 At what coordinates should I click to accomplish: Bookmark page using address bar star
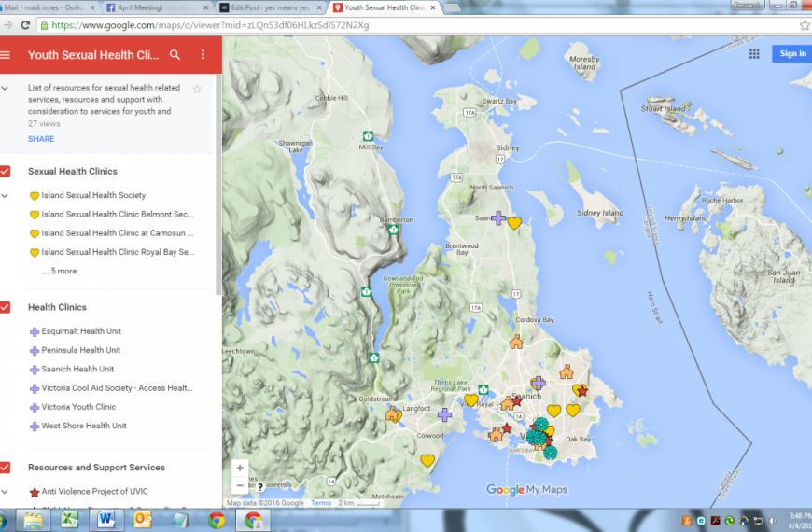[805, 25]
